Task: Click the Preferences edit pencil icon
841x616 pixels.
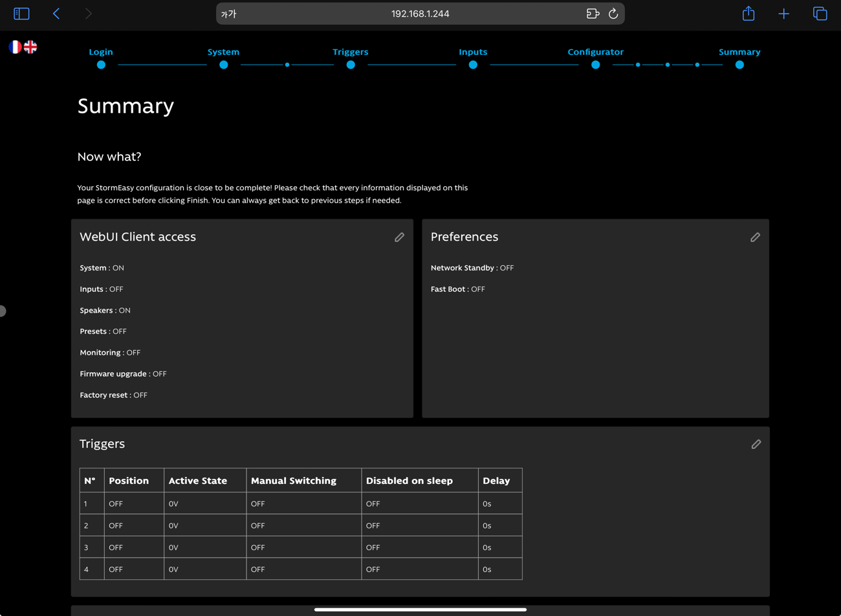Action: 755,237
